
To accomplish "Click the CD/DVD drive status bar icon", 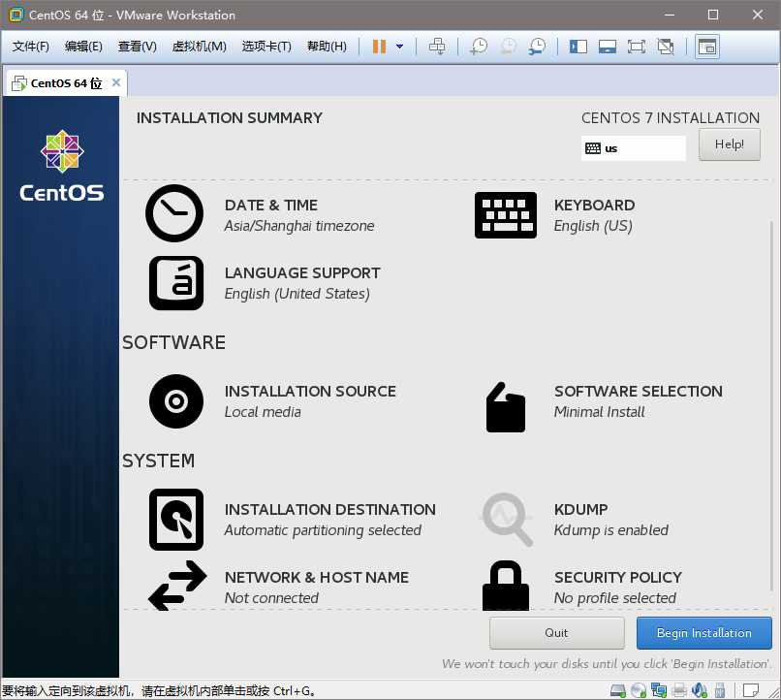I will tap(638, 690).
